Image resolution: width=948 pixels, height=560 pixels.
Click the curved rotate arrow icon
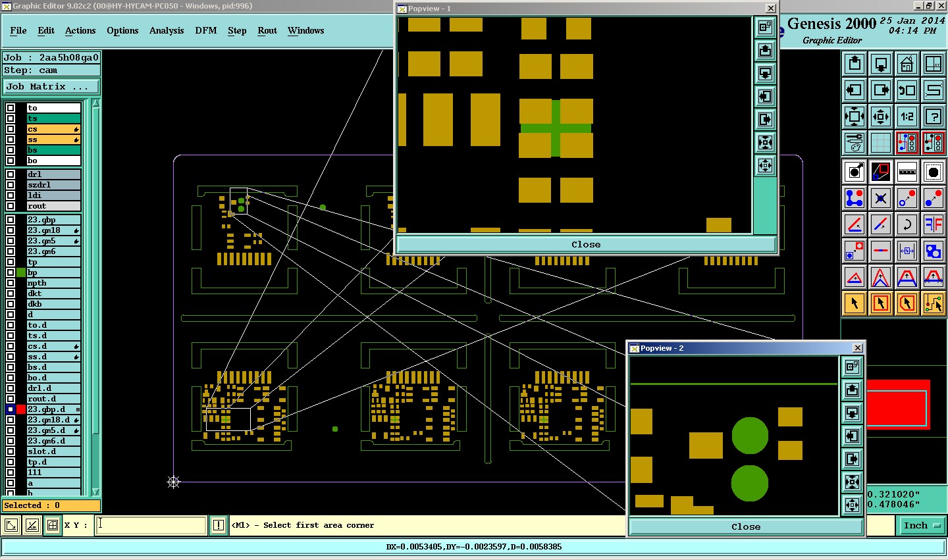click(907, 224)
